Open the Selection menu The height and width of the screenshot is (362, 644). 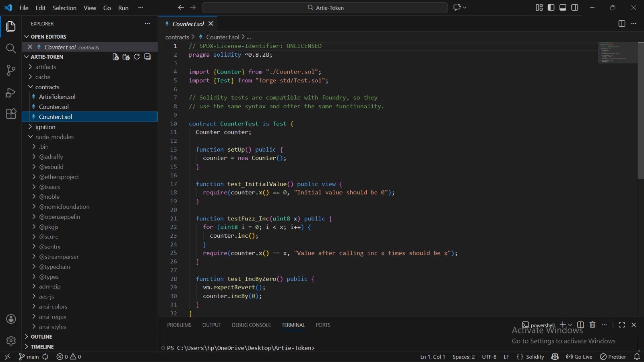point(64,8)
